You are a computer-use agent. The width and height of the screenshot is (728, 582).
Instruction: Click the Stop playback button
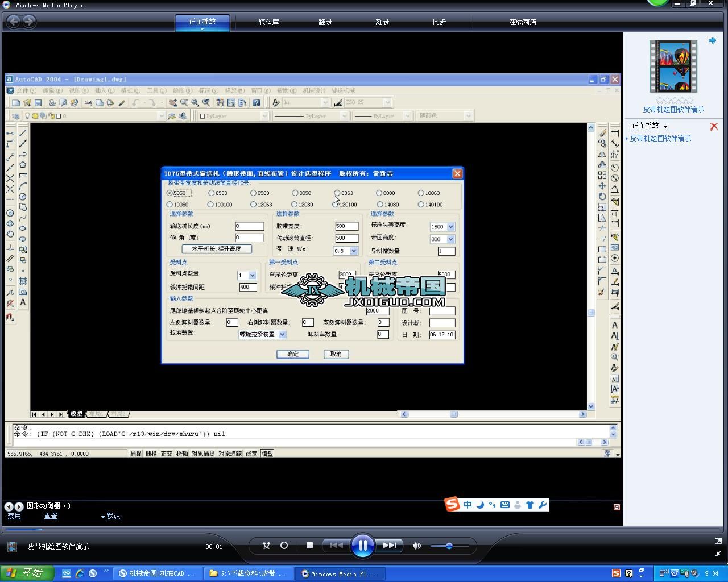point(309,546)
